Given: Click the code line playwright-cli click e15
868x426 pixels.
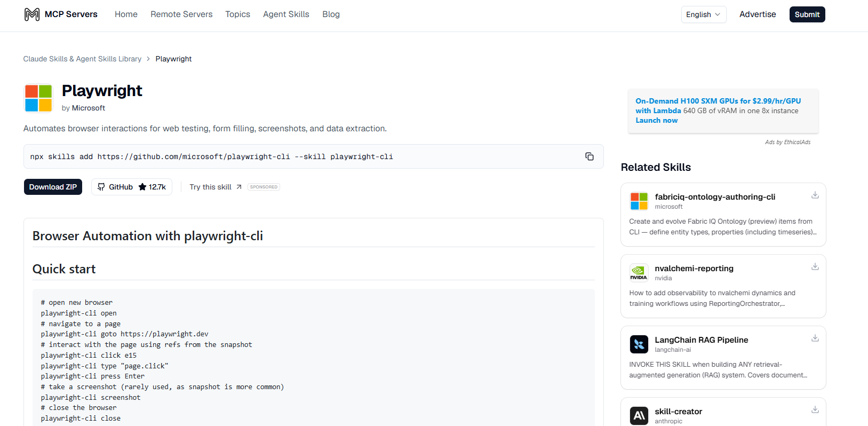Looking at the screenshot, I should 89,356.
